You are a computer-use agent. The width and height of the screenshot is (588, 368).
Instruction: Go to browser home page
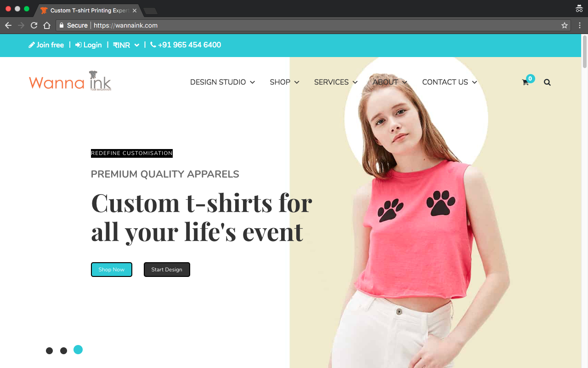click(47, 25)
